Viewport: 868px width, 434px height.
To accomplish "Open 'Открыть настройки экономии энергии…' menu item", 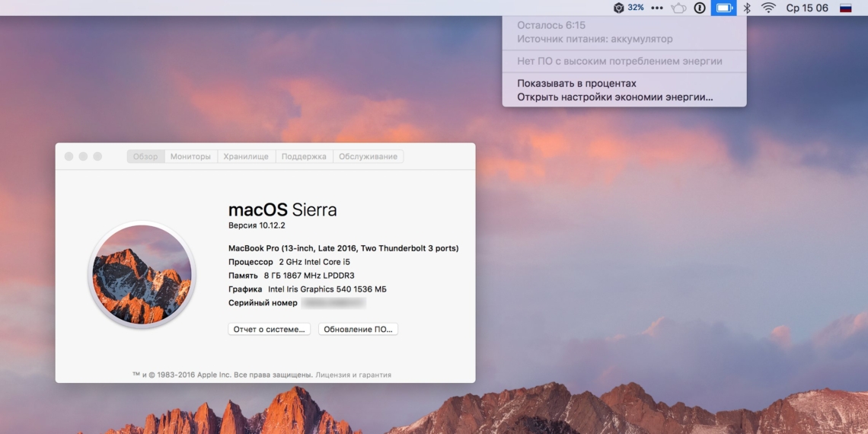I will point(614,97).
